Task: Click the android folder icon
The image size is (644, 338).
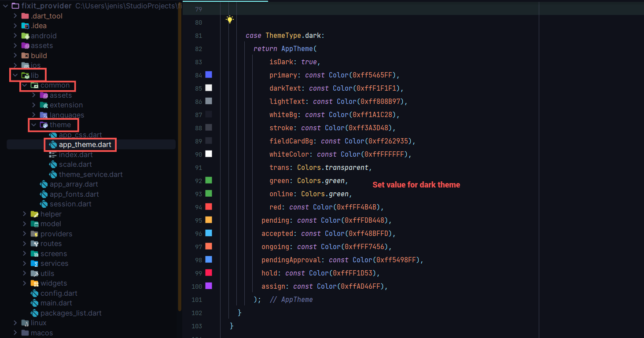Action: 25,36
